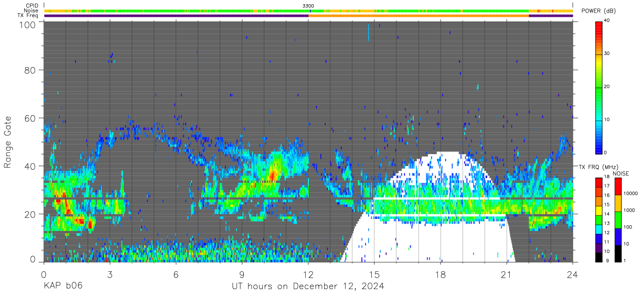
Task: Click the TX Freq row label in the header
Action: tap(28, 15)
